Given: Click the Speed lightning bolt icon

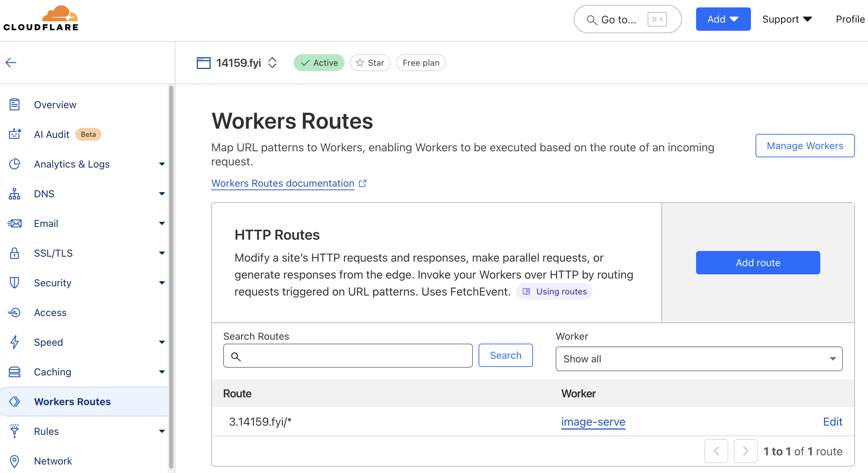Looking at the screenshot, I should (x=15, y=342).
